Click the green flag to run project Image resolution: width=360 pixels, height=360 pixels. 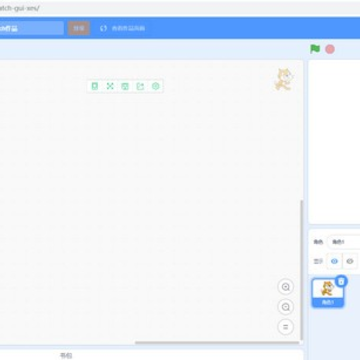(315, 49)
